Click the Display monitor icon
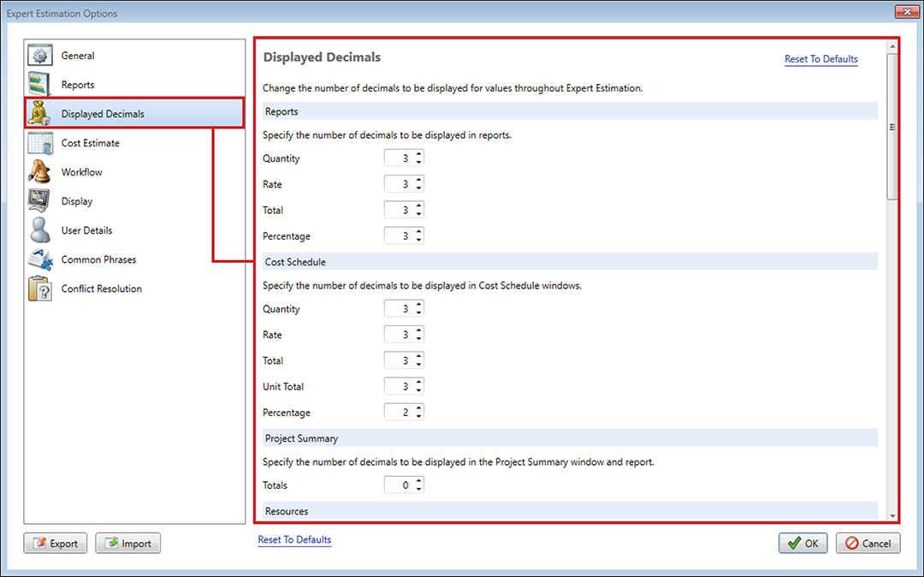This screenshot has width=924, height=577. [39, 201]
